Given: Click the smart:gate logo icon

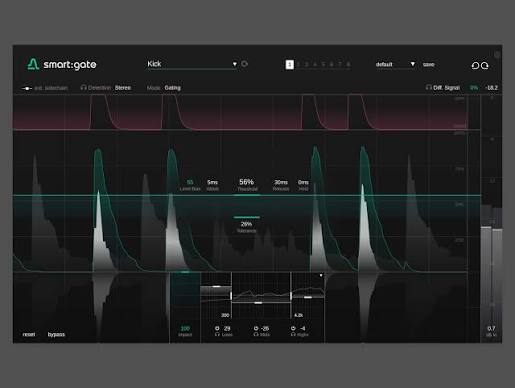Looking at the screenshot, I should click(x=33, y=64).
